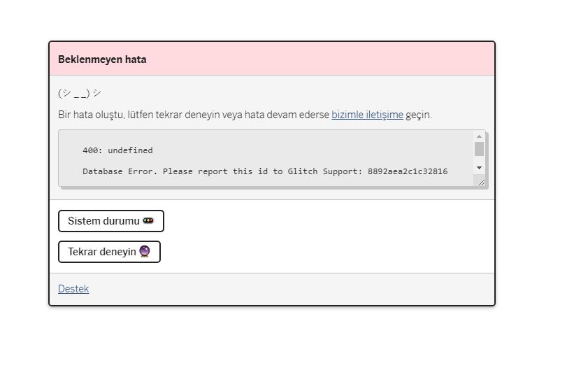Click the 'Bir hata oluştu' message text

(x=245, y=115)
